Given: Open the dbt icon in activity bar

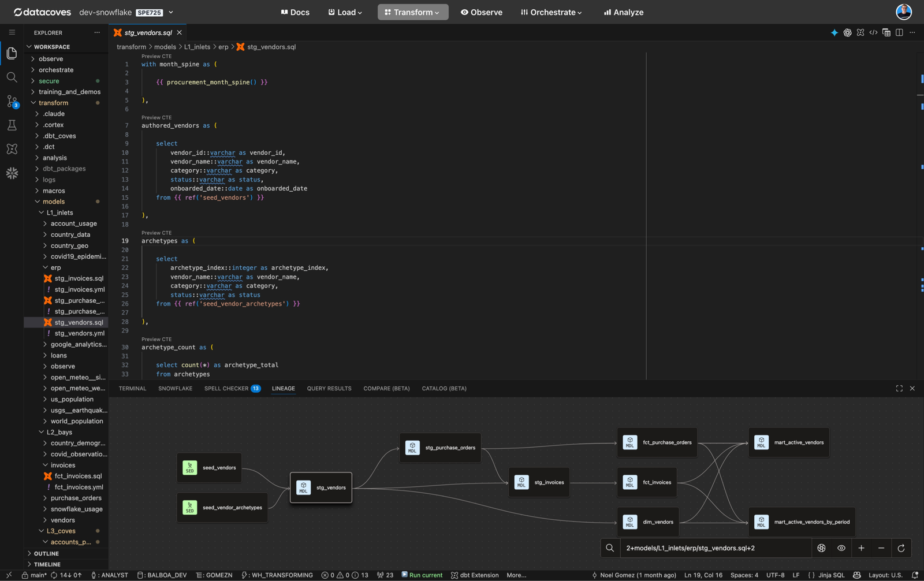Looking at the screenshot, I should click(12, 149).
